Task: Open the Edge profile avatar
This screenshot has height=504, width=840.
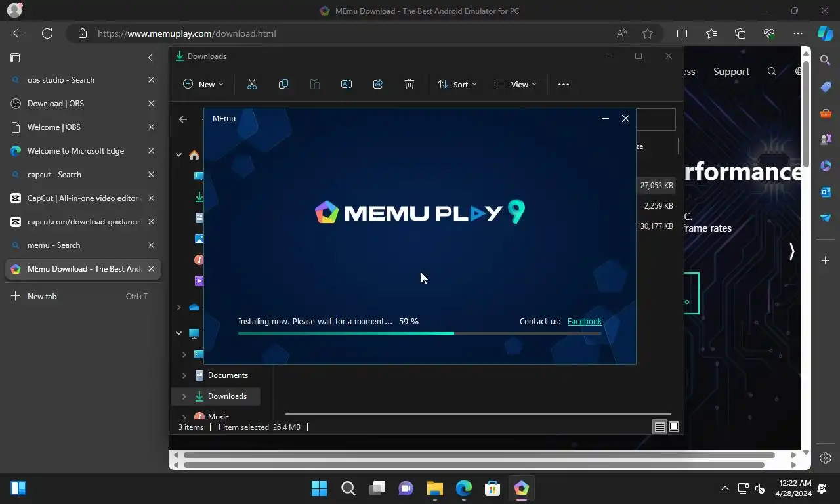Action: (x=14, y=10)
